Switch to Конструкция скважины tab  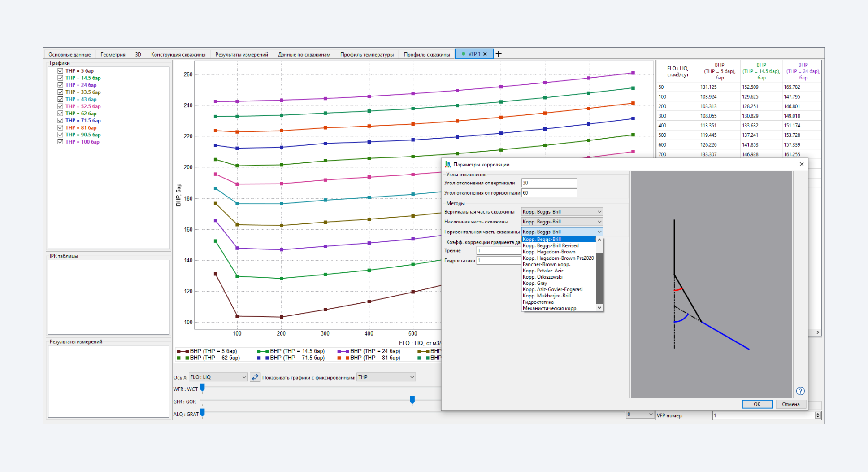(x=178, y=54)
